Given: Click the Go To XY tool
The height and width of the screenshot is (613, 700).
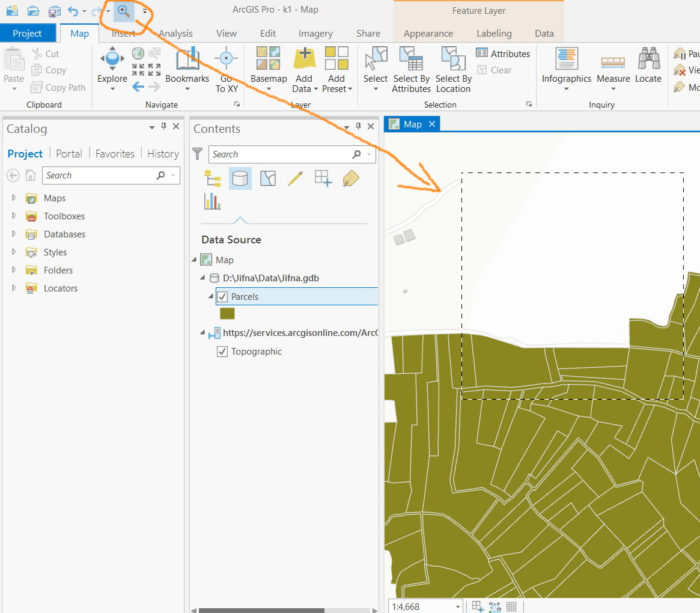Looking at the screenshot, I should click(x=227, y=70).
